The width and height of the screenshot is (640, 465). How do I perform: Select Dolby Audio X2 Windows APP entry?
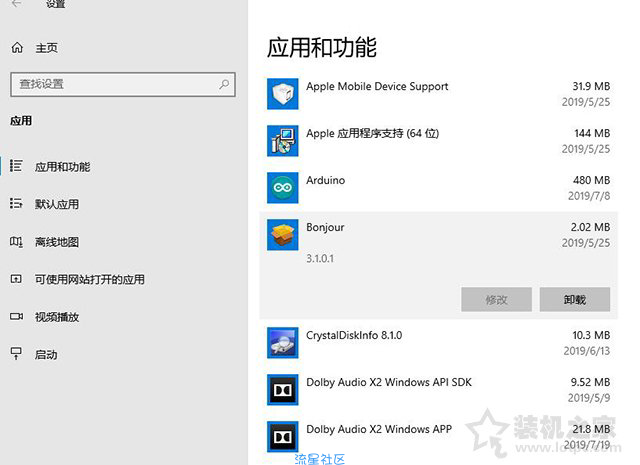(x=438, y=437)
